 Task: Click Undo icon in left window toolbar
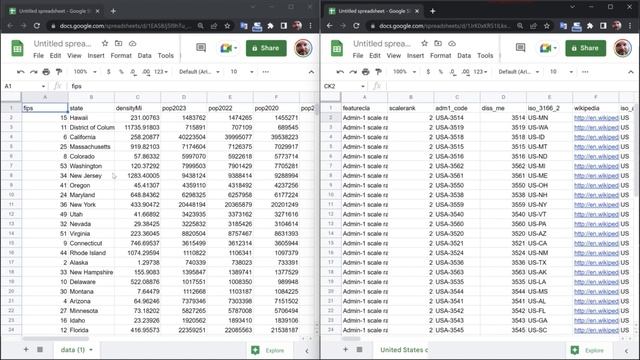pyautogui.click(x=20, y=72)
